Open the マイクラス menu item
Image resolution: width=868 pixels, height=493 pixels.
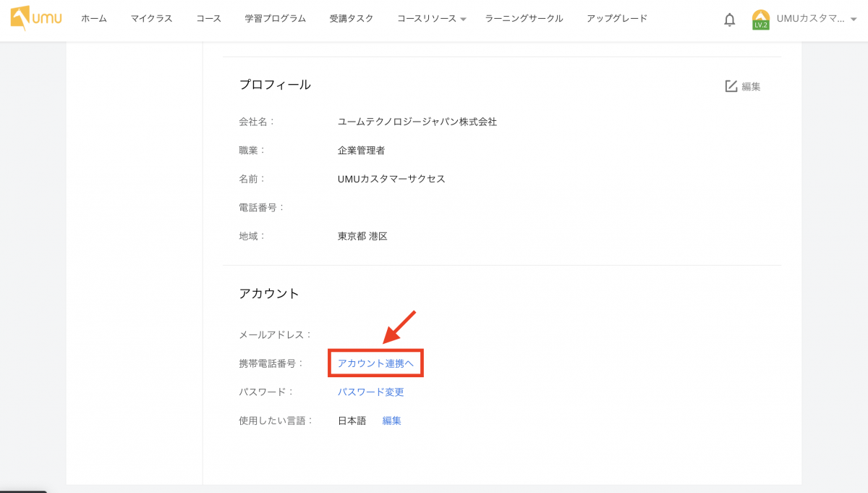[x=152, y=18]
